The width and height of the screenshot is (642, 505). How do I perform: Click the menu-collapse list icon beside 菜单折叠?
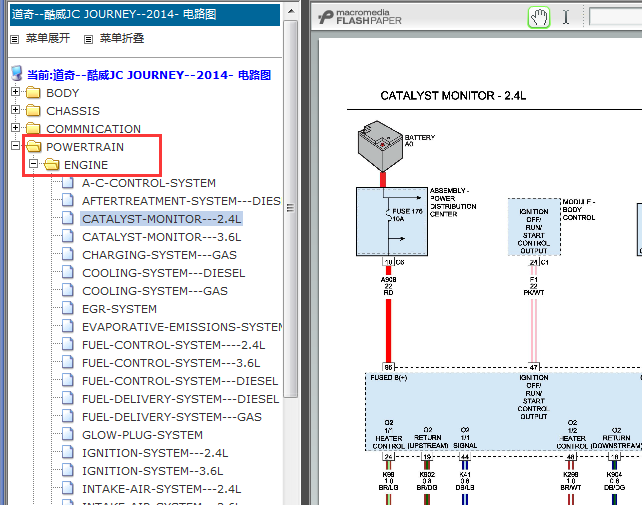point(88,39)
